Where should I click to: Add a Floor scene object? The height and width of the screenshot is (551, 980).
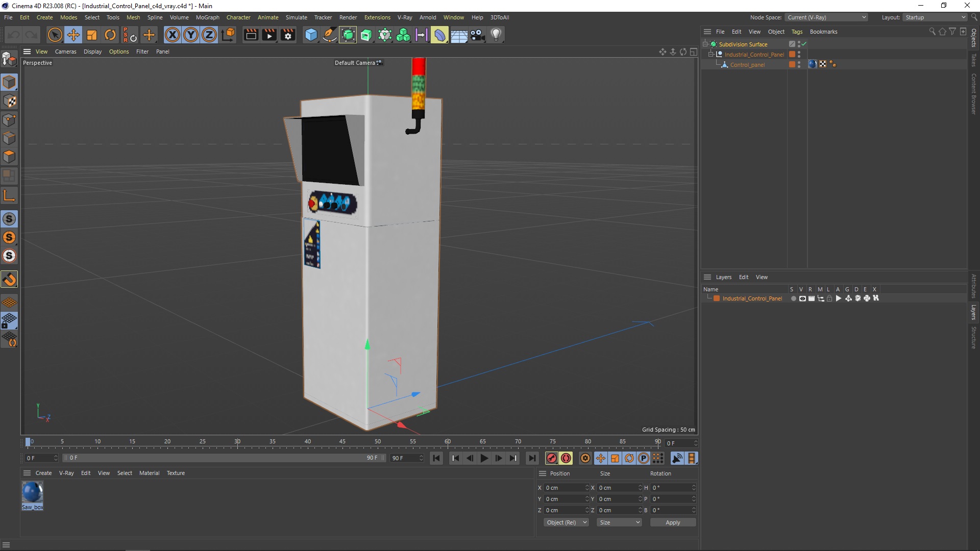click(x=458, y=35)
